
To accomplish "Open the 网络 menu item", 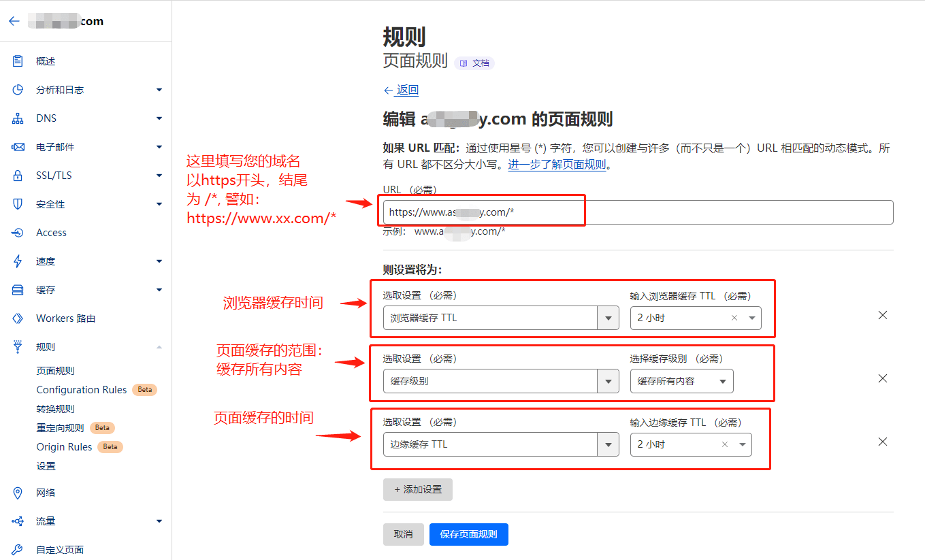I will point(46,493).
